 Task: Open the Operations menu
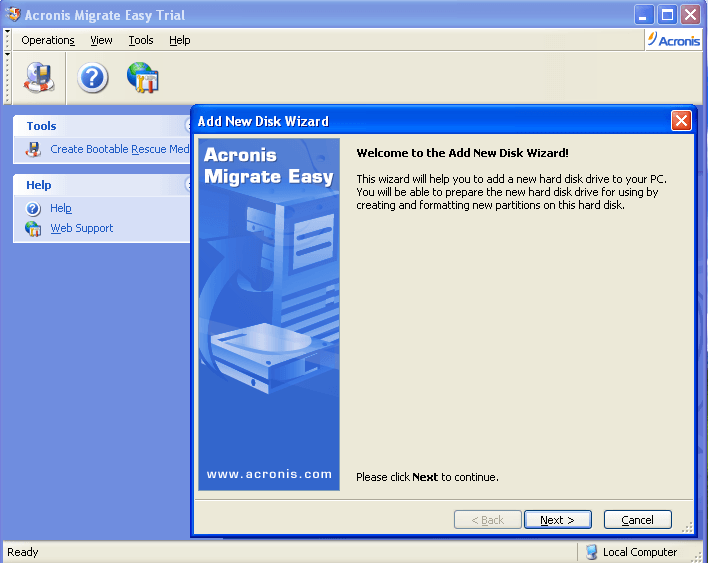point(48,40)
